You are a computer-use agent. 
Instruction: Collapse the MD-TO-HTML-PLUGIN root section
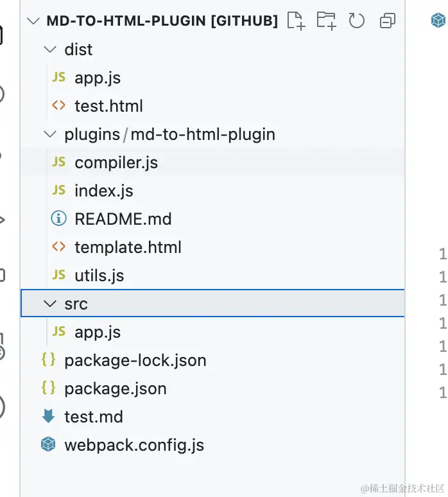click(x=33, y=21)
